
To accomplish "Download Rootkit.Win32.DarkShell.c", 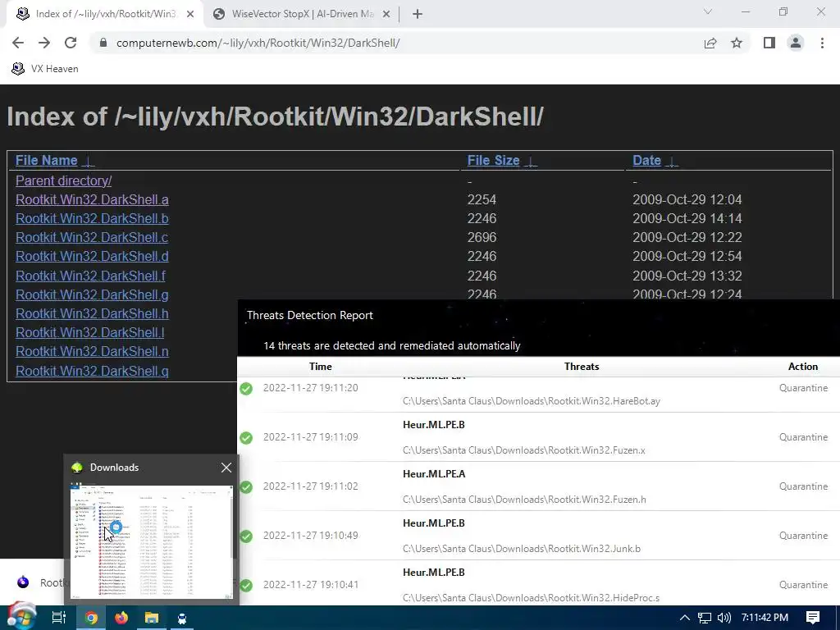I will click(92, 237).
